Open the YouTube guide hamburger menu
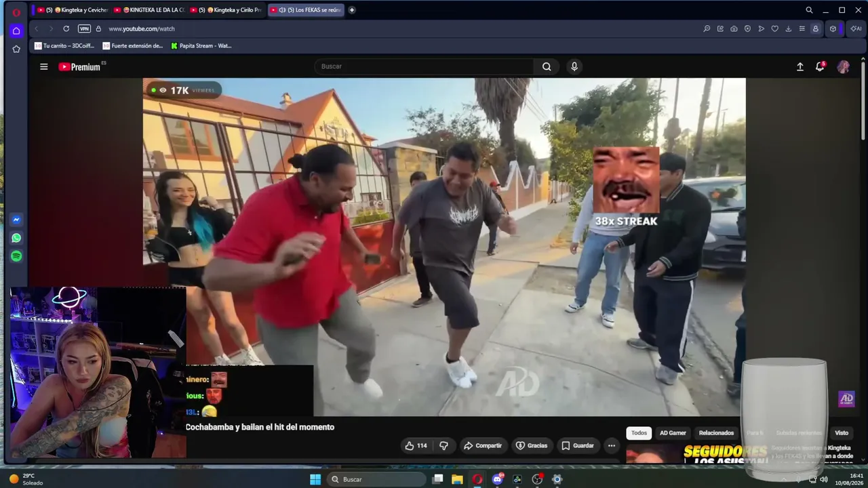 (44, 66)
